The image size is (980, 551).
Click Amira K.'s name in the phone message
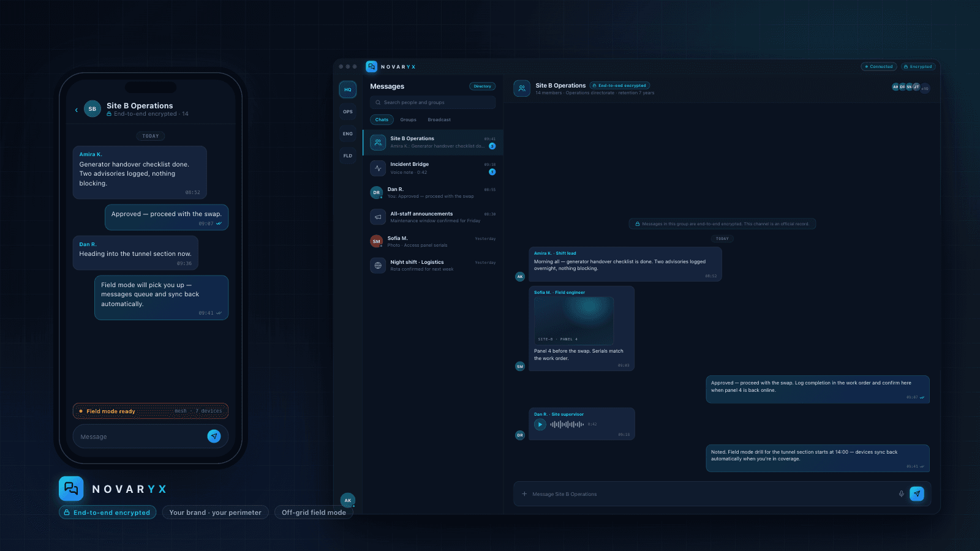[91, 154]
